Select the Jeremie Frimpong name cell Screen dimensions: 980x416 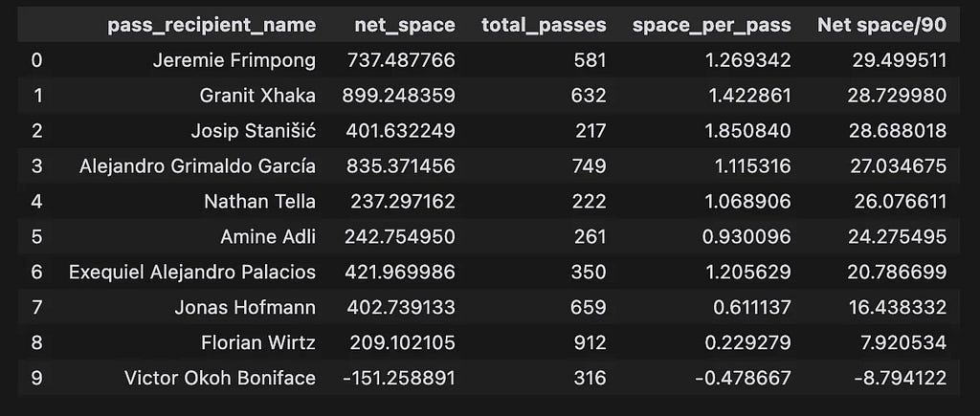(x=234, y=60)
